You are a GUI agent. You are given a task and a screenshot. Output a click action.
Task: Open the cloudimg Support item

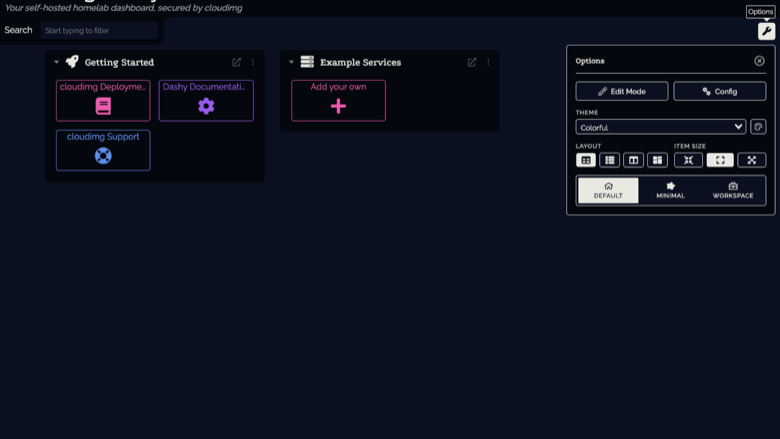[103, 150]
